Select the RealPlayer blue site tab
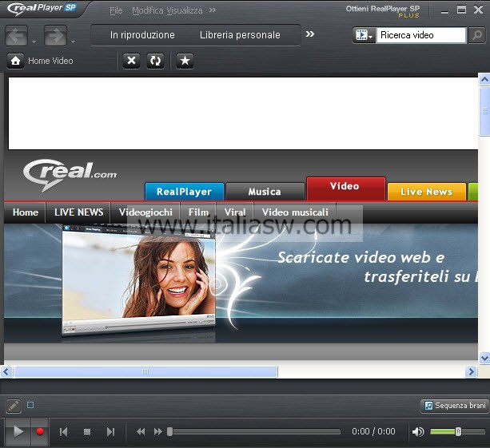The height and width of the screenshot is (448, 490). (185, 192)
